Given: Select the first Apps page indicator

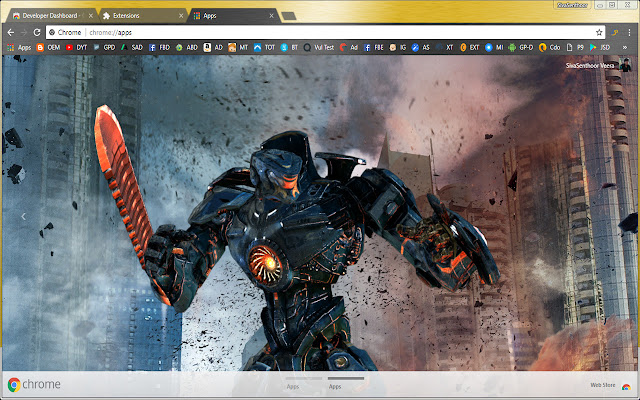Looking at the screenshot, I should point(304,382).
